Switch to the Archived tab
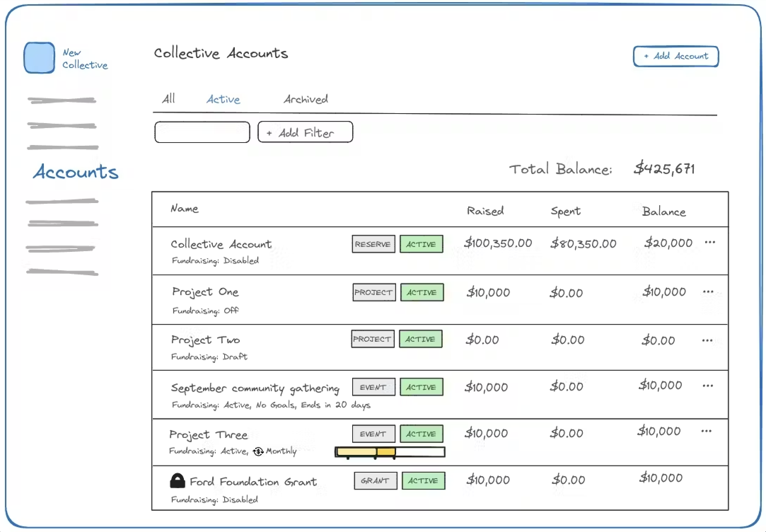 [306, 99]
